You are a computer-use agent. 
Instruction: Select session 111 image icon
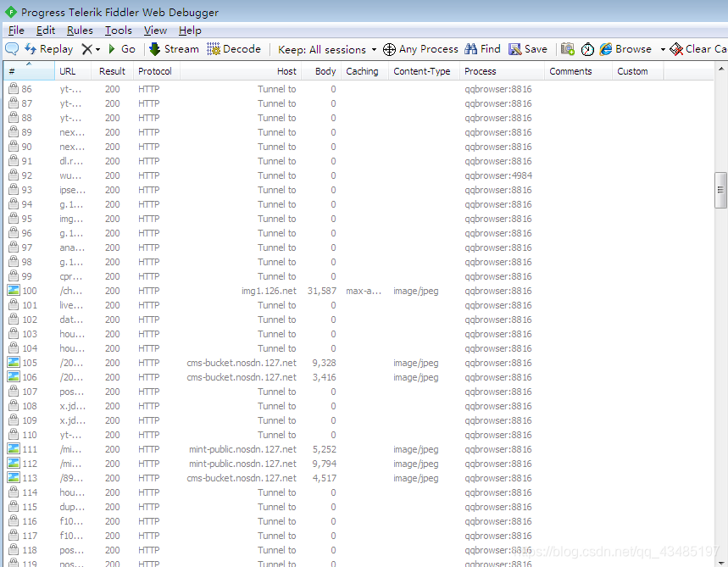coord(14,448)
